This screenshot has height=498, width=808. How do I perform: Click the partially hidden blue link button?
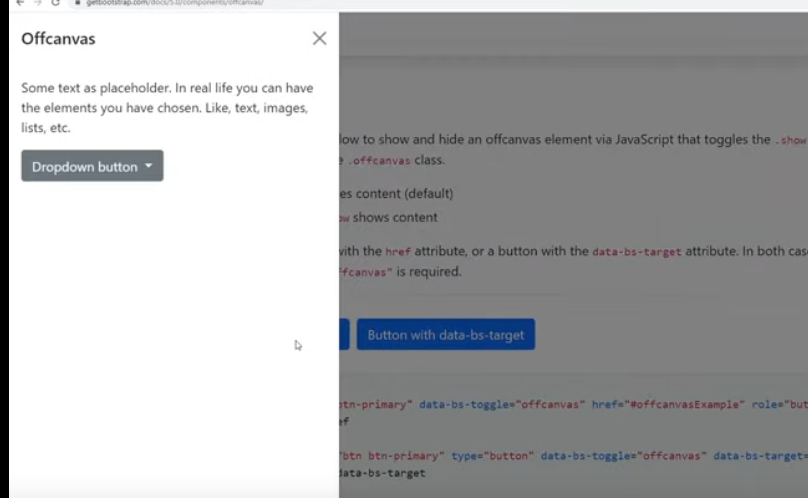pos(344,335)
